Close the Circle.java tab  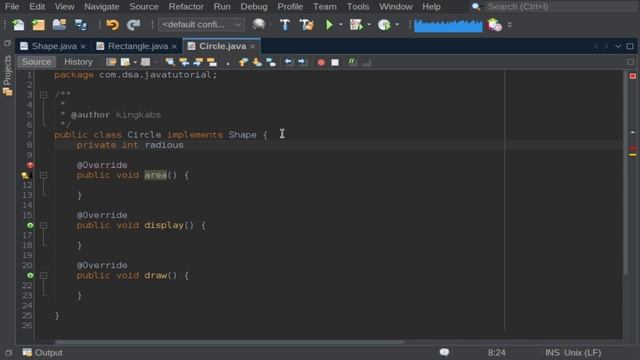(253, 47)
